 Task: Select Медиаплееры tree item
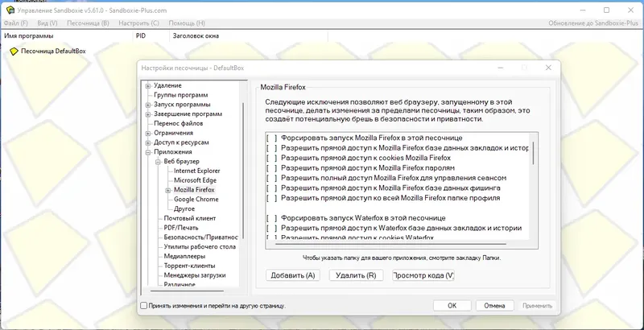tap(184, 256)
